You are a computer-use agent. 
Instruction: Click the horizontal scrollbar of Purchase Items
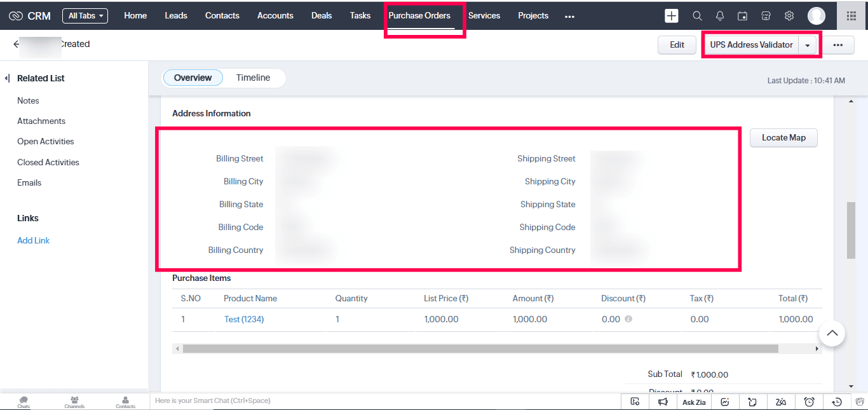[480, 348]
